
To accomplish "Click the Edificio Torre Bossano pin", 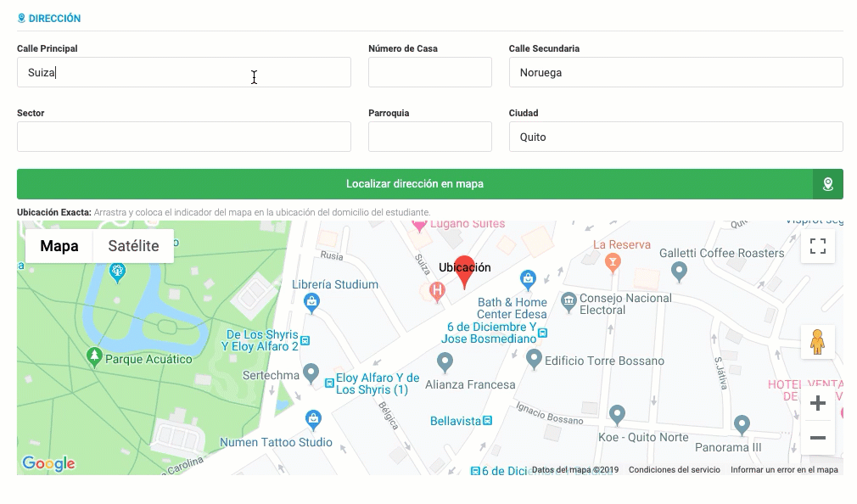I will (534, 359).
